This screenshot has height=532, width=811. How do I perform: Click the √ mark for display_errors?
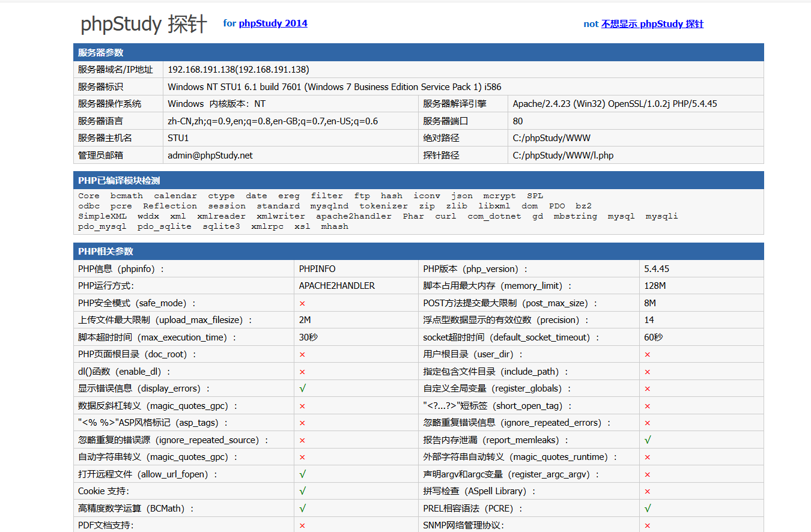coord(303,388)
